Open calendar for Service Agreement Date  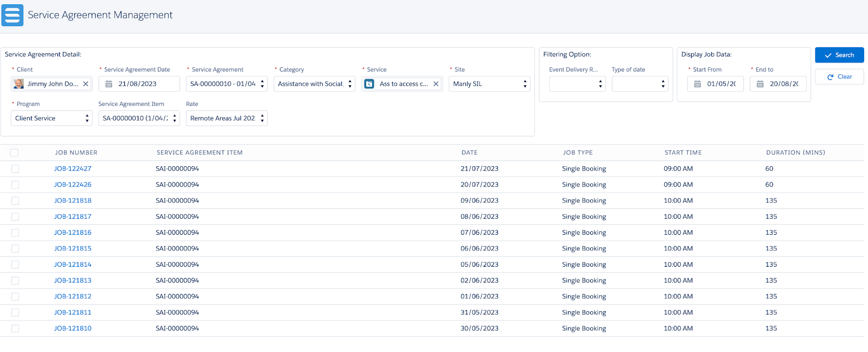108,84
